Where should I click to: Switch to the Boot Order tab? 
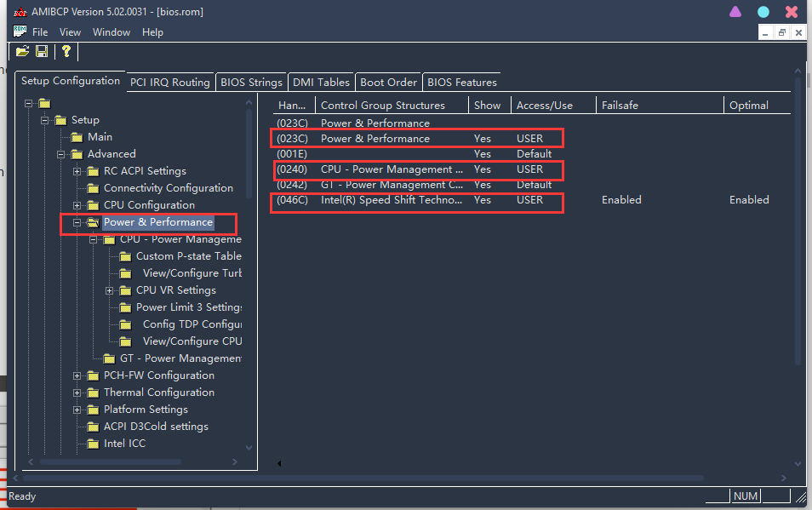point(388,83)
